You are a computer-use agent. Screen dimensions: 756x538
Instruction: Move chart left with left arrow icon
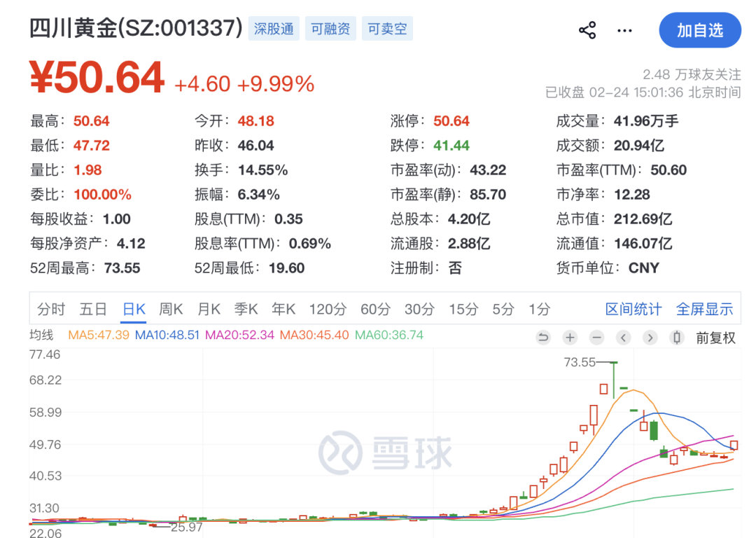(x=624, y=337)
